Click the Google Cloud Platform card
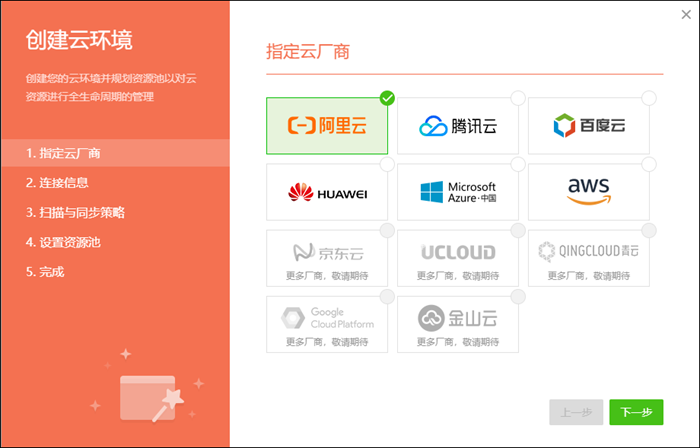Screen dimensions: 700x448 (x=327, y=324)
